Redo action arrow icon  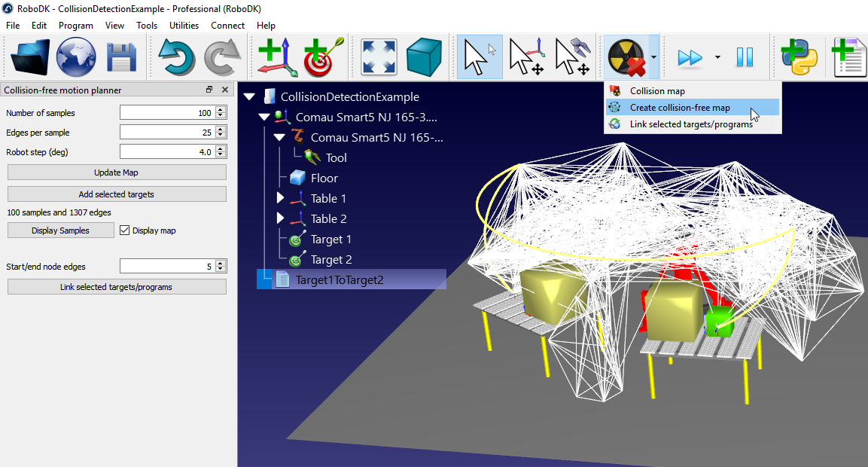click(223, 57)
